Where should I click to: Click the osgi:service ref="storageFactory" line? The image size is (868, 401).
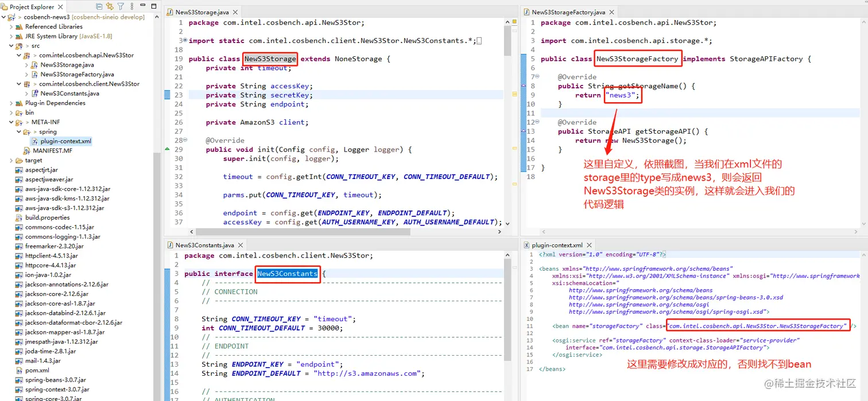pos(676,340)
